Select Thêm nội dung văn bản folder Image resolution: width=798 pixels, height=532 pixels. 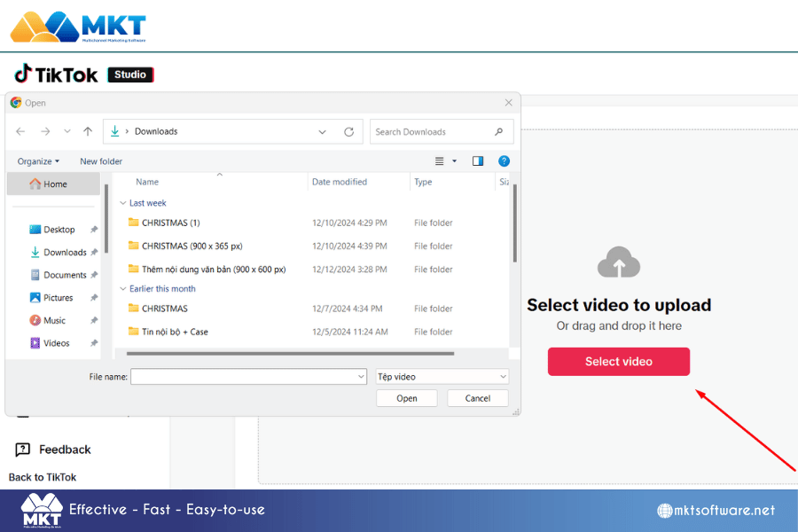click(213, 270)
